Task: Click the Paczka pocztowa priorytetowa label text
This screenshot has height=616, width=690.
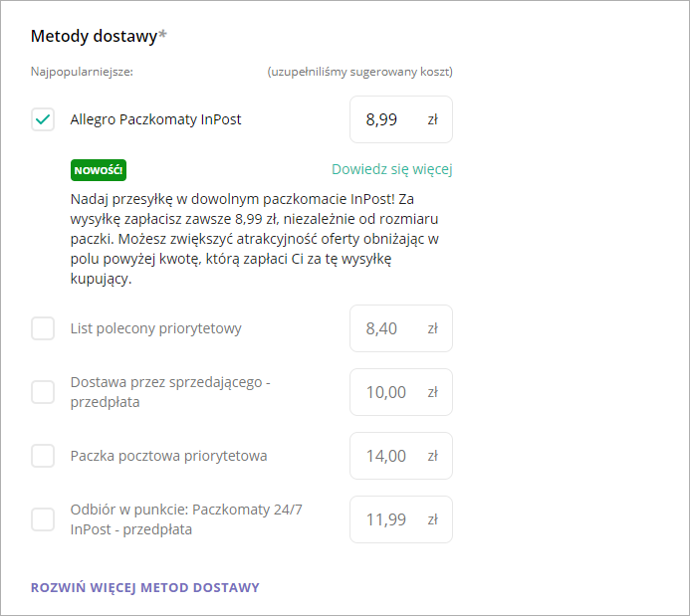Action: (168, 456)
